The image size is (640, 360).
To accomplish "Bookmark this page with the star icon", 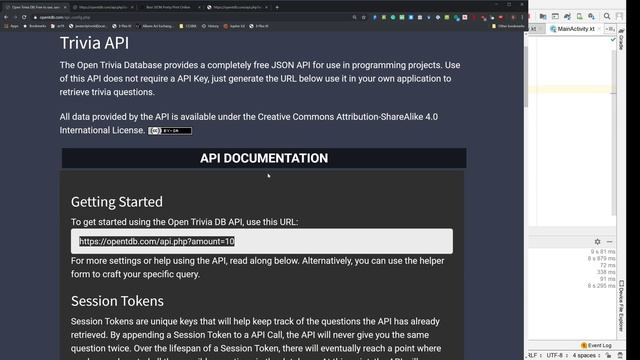I will coord(363,17).
